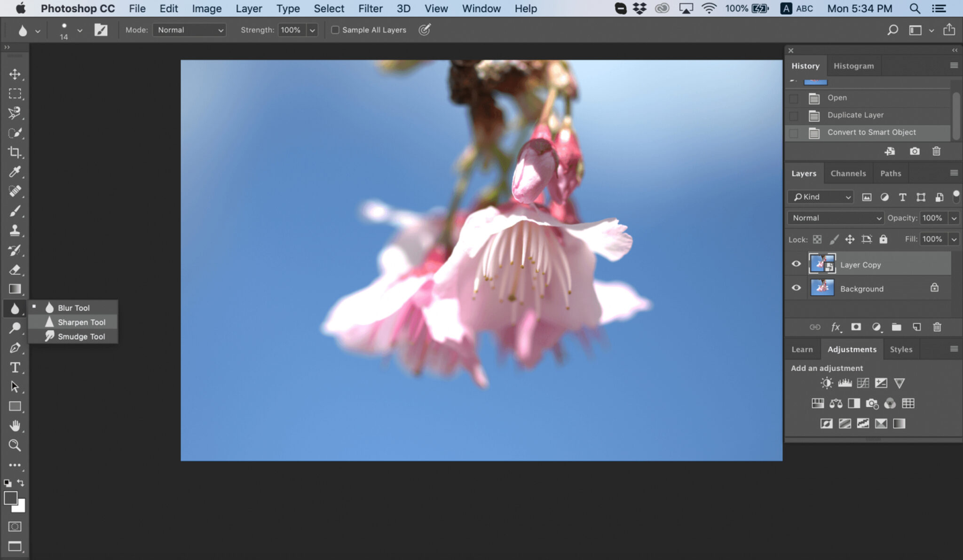Select the Clone Stamp tool

(x=15, y=230)
